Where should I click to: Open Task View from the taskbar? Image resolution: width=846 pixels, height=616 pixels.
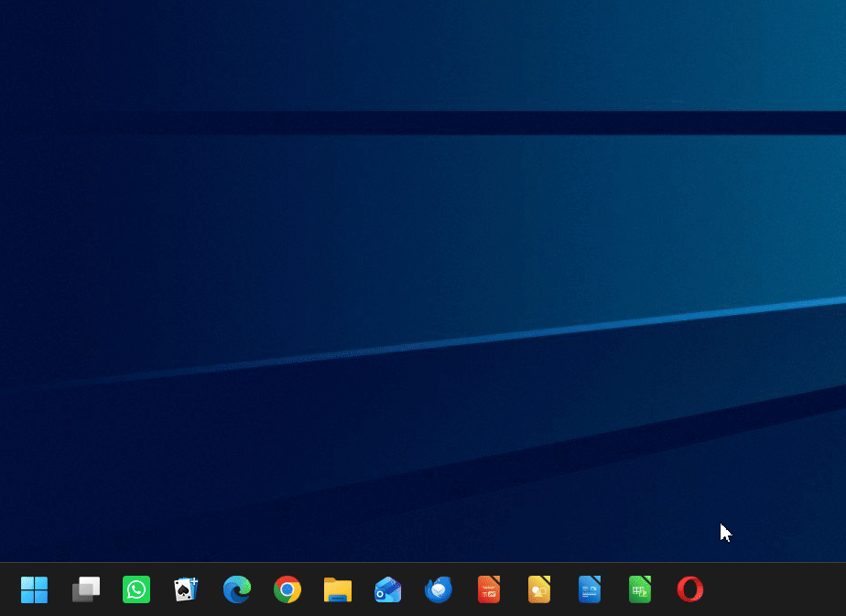86,589
